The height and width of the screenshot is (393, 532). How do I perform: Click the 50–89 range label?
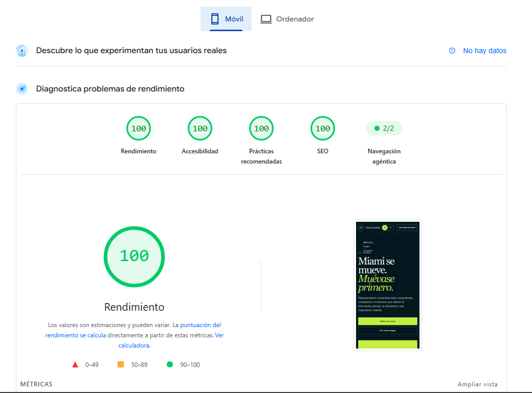(140, 365)
